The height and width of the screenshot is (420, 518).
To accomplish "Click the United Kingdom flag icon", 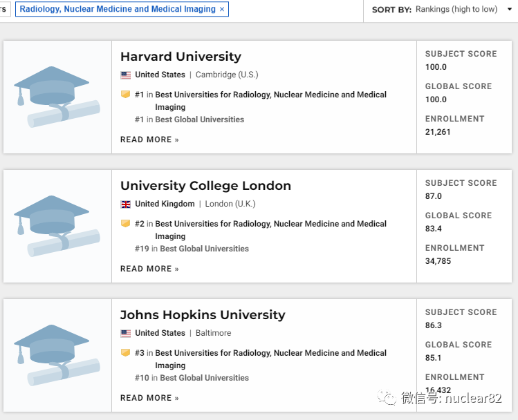I will tap(125, 204).
